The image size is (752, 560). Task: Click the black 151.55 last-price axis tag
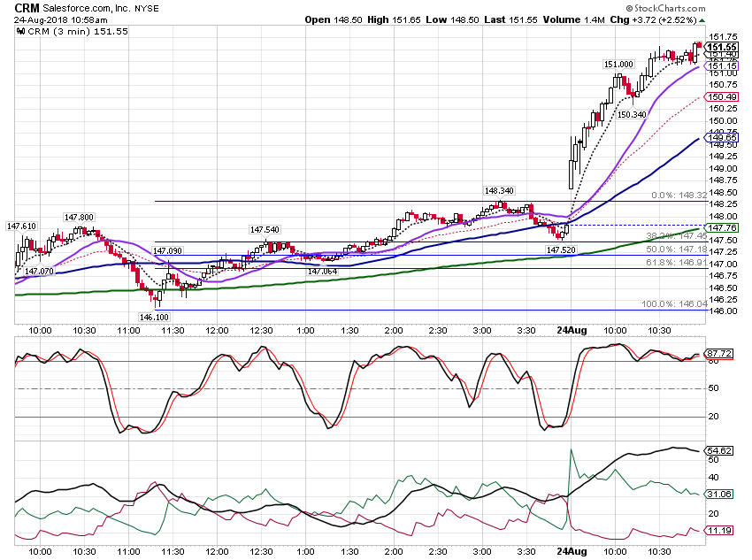[x=722, y=47]
